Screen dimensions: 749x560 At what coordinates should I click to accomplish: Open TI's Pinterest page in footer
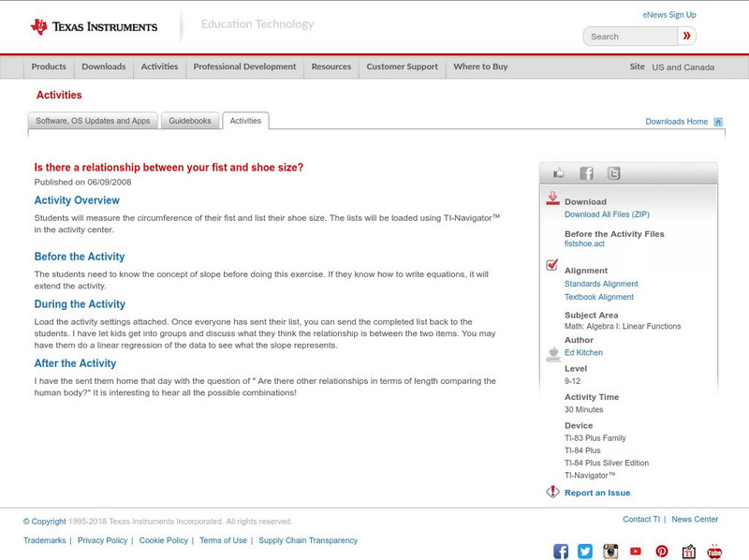click(662, 552)
